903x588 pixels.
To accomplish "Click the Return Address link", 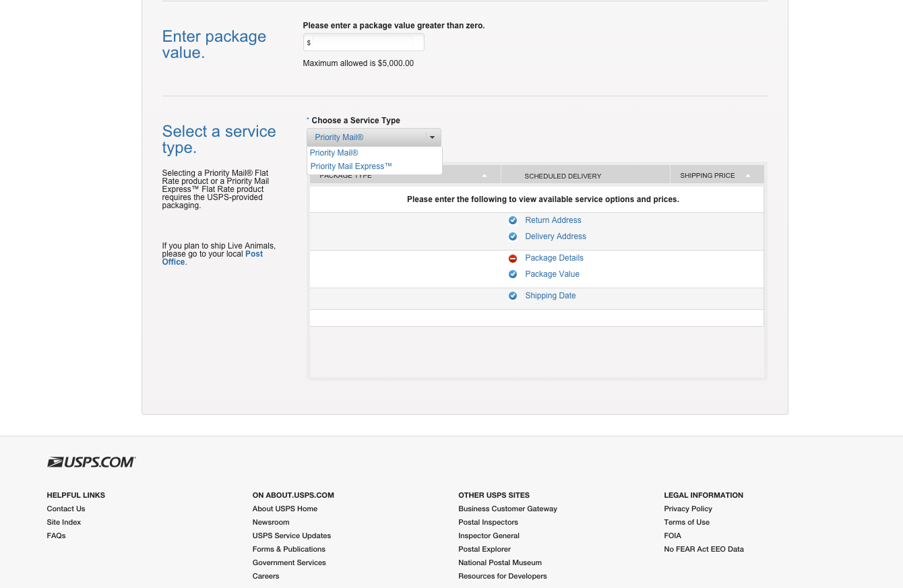I will 553,220.
